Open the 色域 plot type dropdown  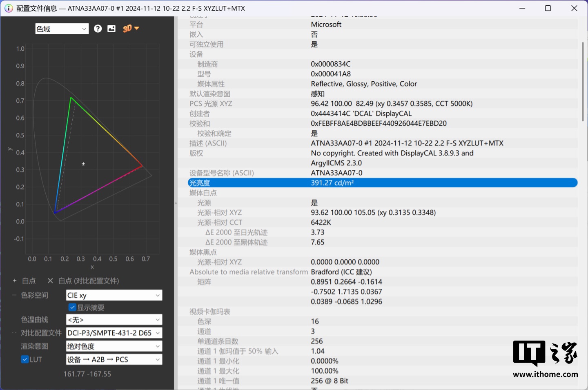[x=62, y=29]
